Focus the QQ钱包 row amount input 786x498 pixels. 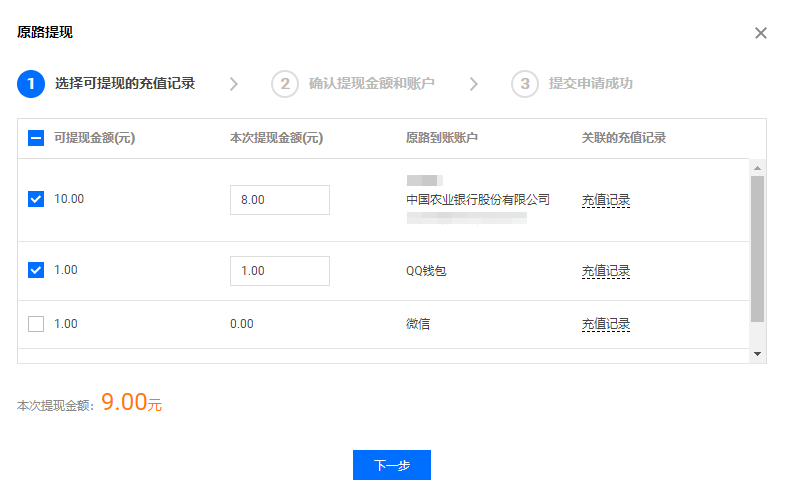pos(279,271)
